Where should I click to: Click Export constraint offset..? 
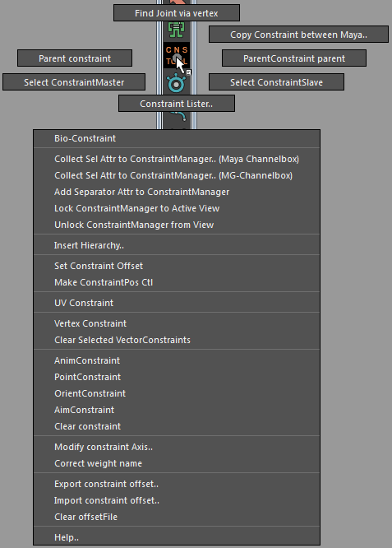pos(177,484)
